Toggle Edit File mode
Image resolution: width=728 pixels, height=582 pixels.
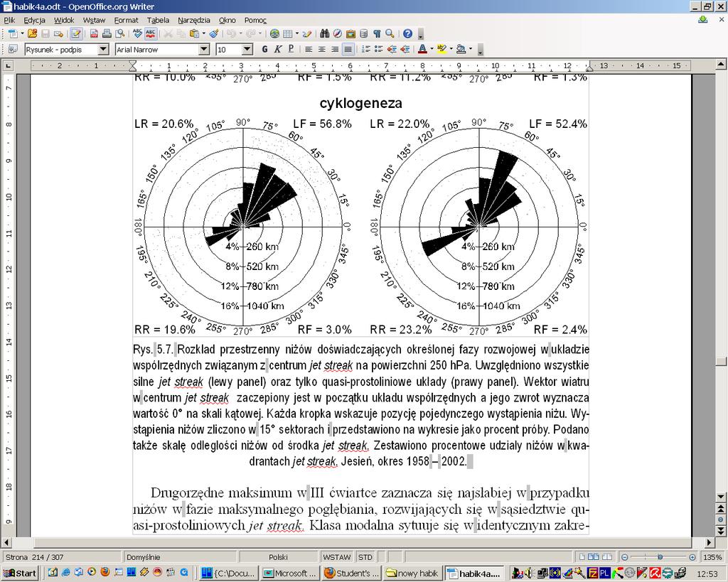(76, 33)
